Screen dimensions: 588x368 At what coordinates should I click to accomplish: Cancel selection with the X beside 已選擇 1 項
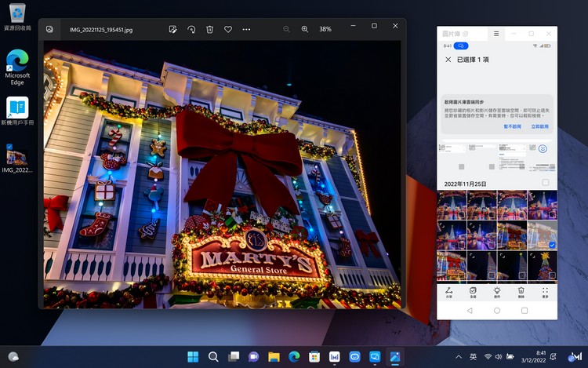click(448, 60)
